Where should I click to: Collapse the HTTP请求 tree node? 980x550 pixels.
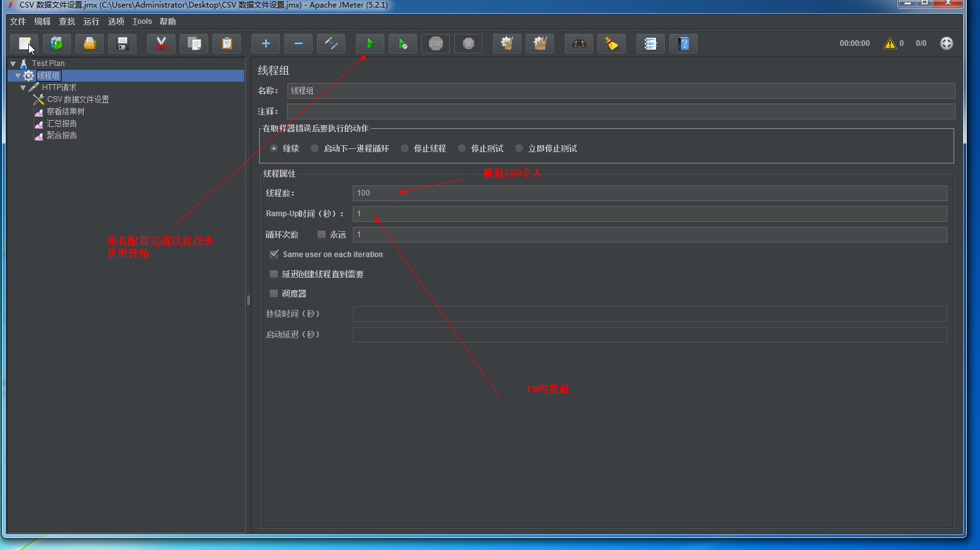click(23, 87)
